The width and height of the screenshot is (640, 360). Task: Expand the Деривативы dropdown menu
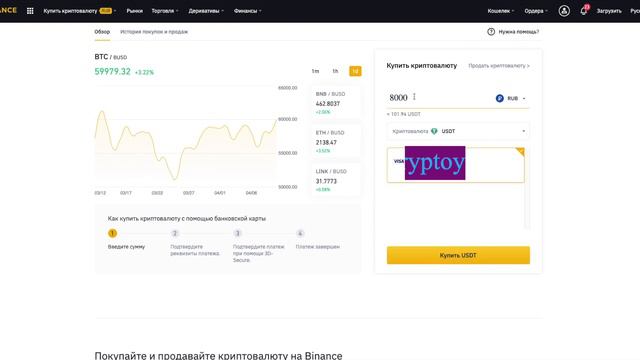pos(206,11)
